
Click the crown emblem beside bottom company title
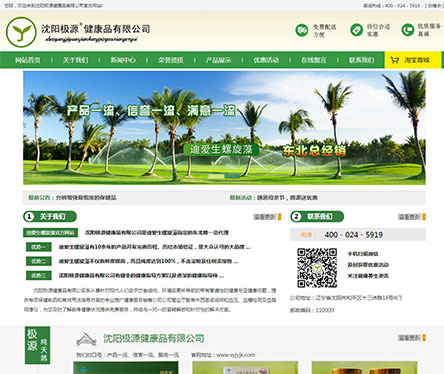point(86,339)
